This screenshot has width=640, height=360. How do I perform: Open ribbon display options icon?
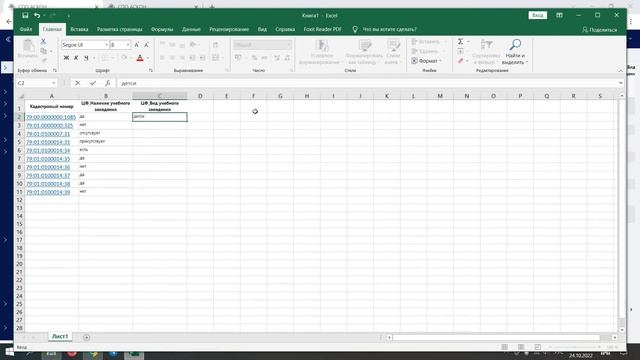point(559,16)
